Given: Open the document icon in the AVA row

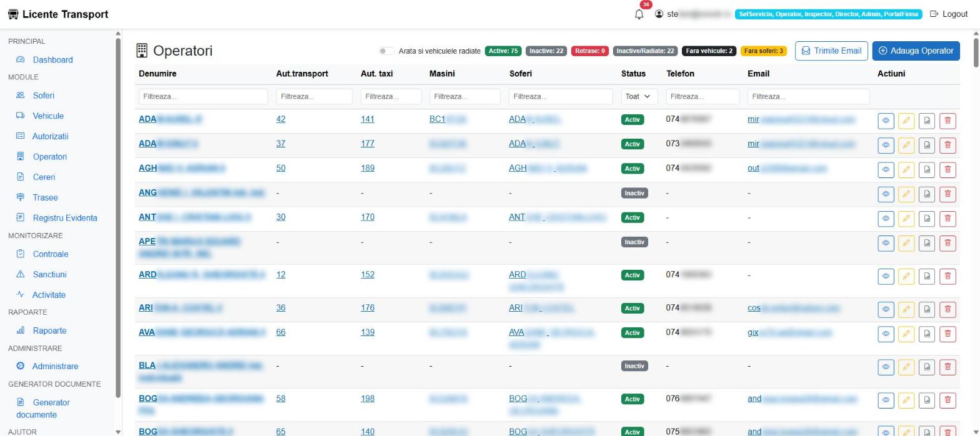Looking at the screenshot, I should point(927,334).
